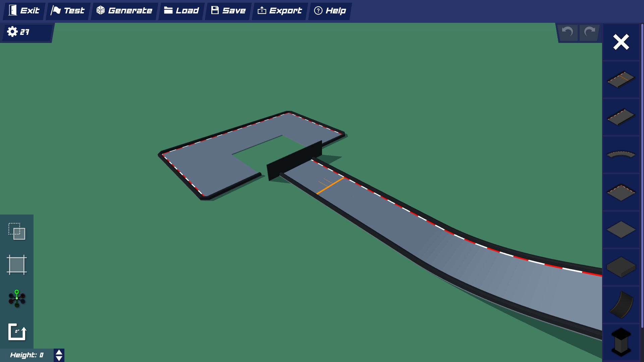The height and width of the screenshot is (362, 644).
Task: Decrease height with down arrow
Action: (59, 358)
